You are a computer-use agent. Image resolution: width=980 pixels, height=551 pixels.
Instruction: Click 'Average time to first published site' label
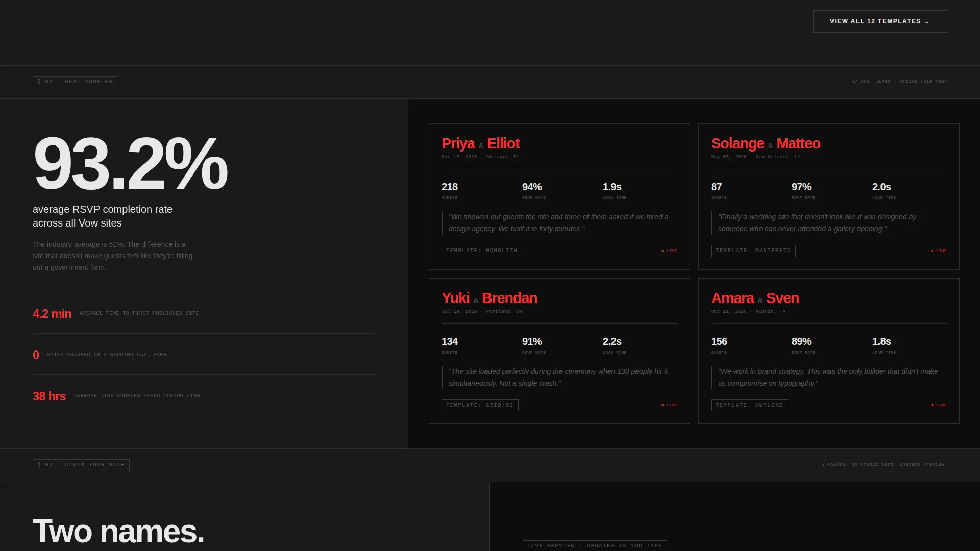tap(139, 313)
